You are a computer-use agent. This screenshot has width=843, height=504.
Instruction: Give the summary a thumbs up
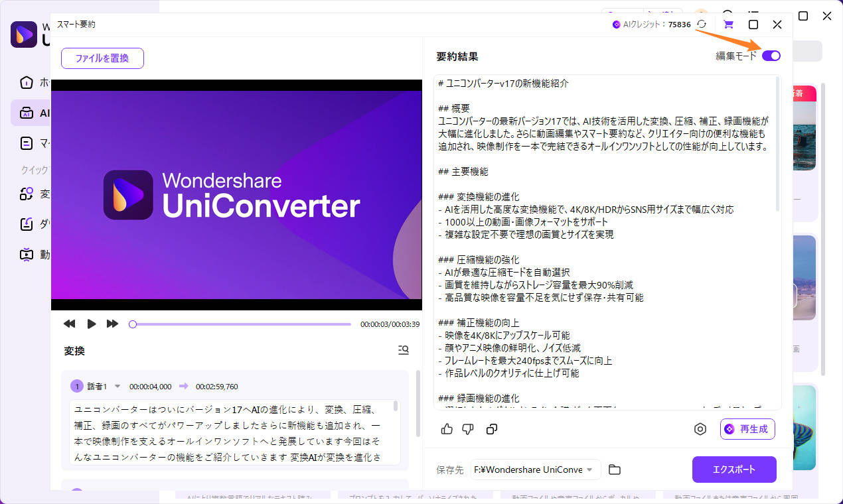(x=446, y=429)
